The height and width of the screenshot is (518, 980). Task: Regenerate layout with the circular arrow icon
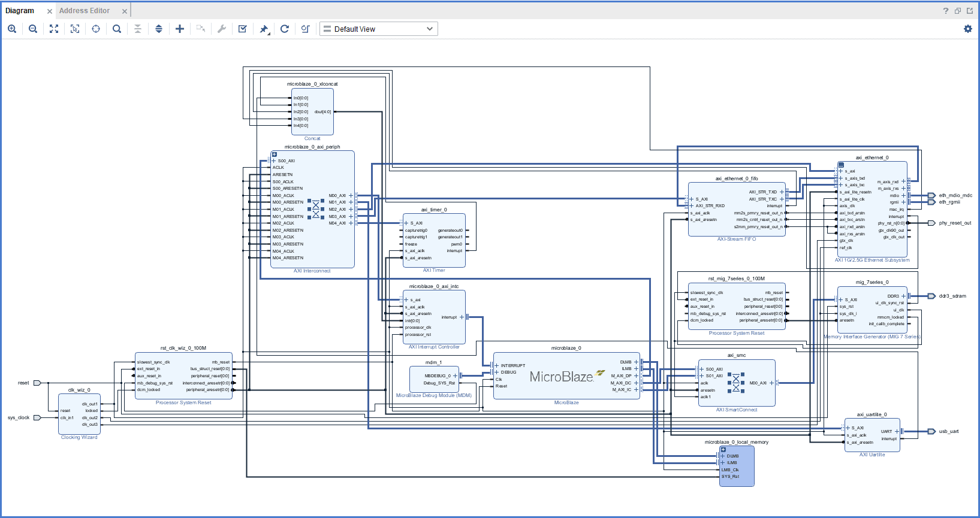285,29
